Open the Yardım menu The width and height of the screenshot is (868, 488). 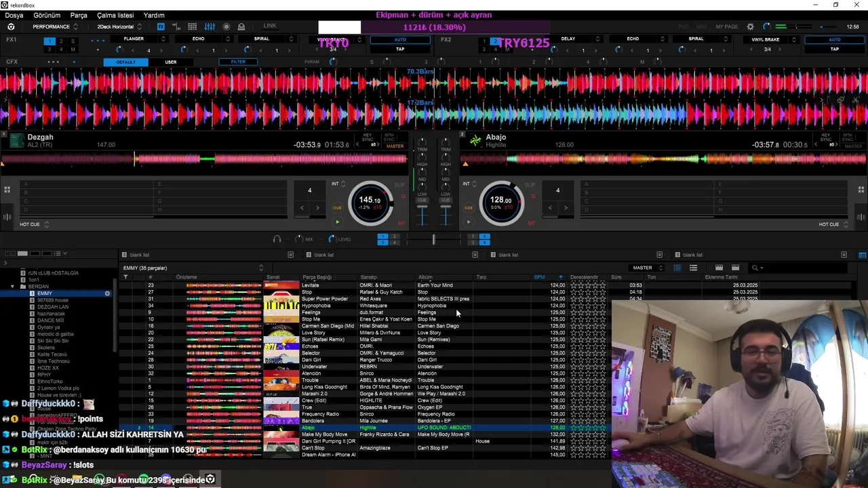154,15
